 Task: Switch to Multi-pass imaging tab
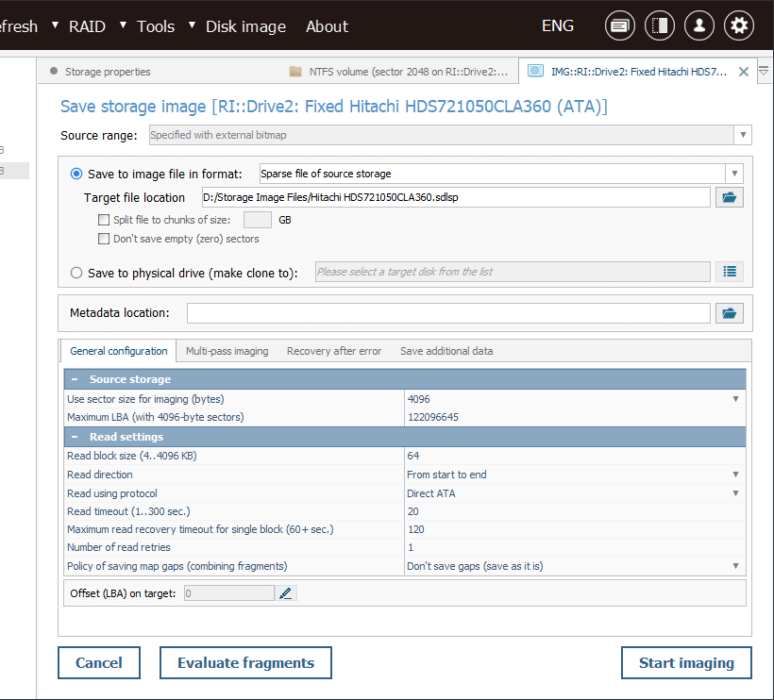pyautogui.click(x=227, y=351)
